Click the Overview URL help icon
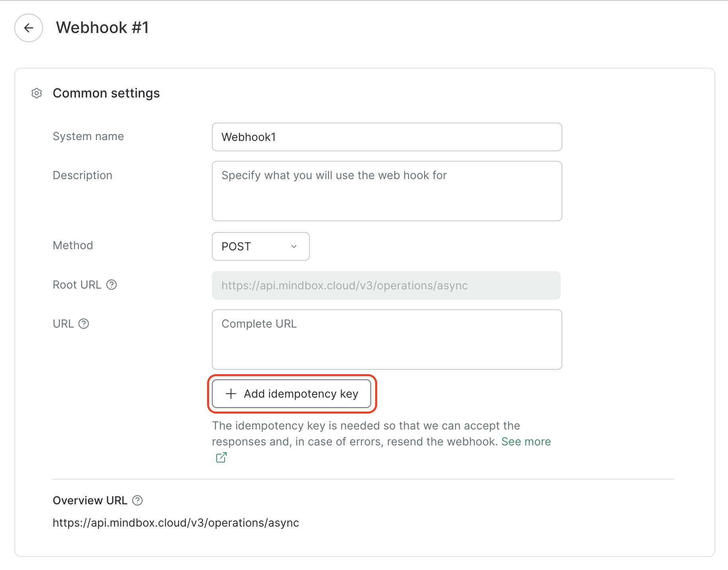The height and width of the screenshot is (570, 728). click(x=137, y=500)
